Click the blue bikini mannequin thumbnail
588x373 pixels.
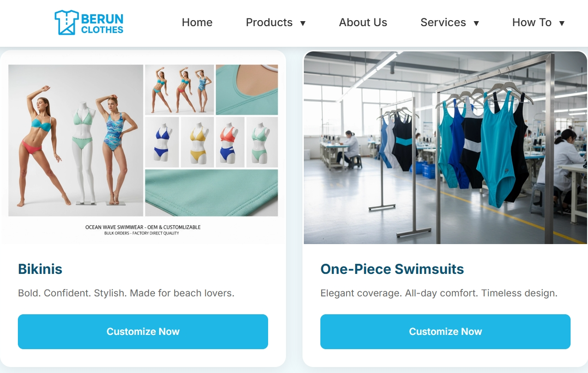(162, 142)
